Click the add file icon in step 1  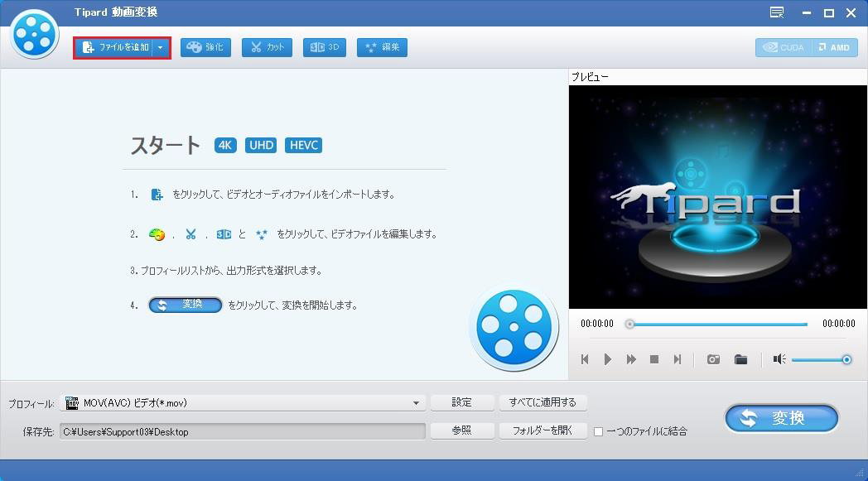coord(157,195)
